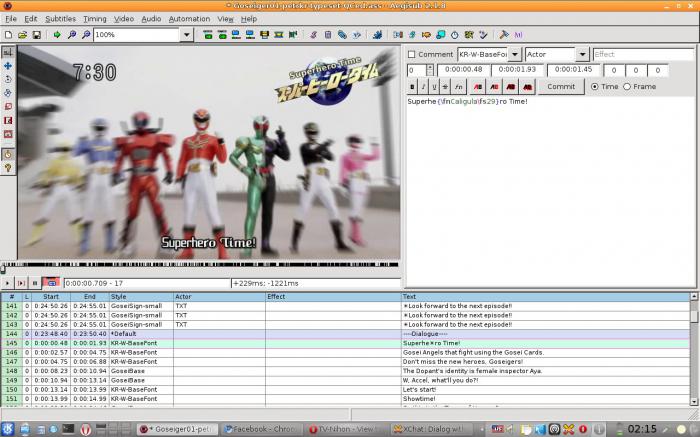Click the Style column header

141,296
